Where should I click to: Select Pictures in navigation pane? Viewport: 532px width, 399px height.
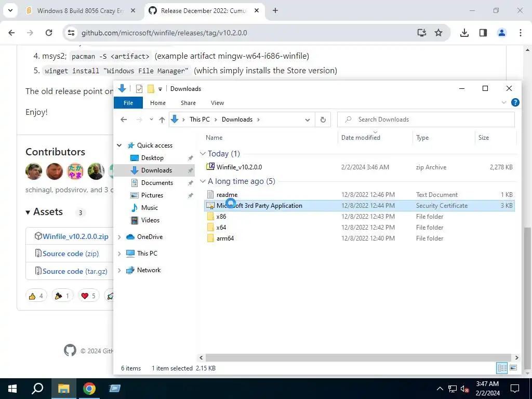pos(152,195)
